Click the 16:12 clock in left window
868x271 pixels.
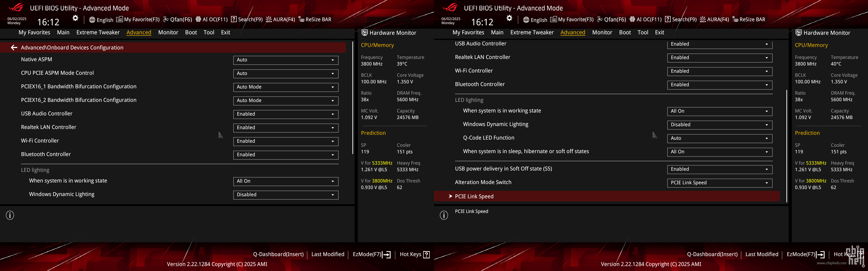pos(48,22)
